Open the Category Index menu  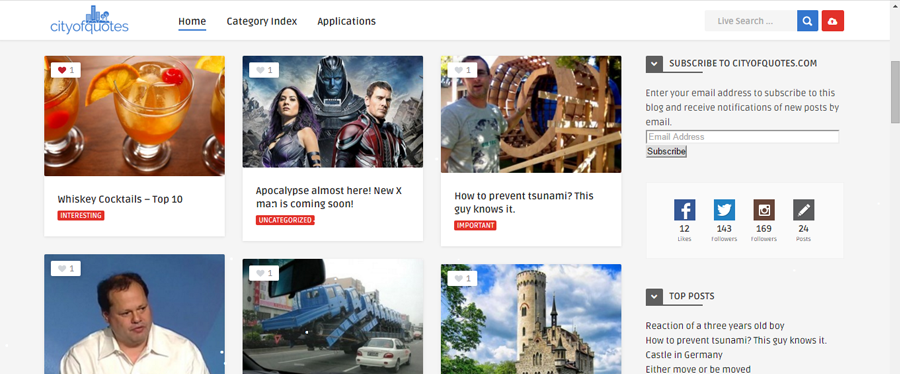pyautogui.click(x=262, y=21)
